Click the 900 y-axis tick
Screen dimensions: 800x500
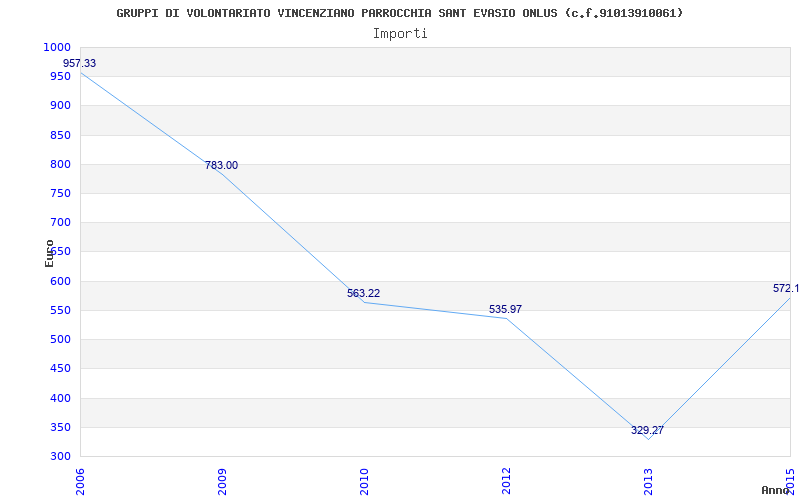[x=60, y=106]
